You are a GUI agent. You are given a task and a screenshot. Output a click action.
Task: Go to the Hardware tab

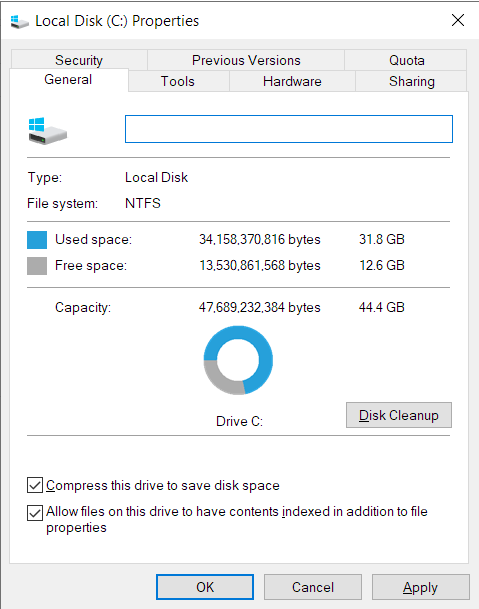(292, 81)
